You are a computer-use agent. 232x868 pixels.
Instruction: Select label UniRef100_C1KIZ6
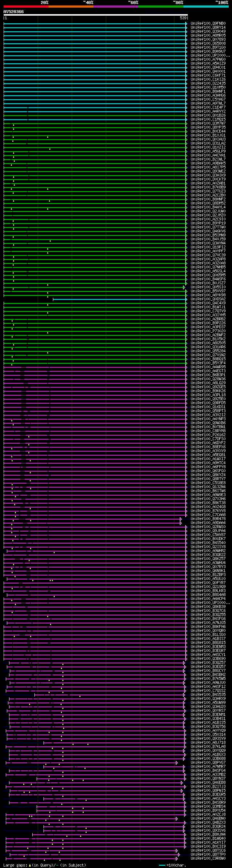208,80
